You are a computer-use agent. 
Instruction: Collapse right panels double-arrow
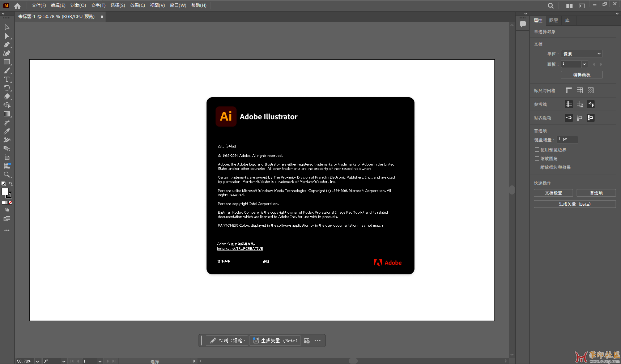[x=617, y=14]
